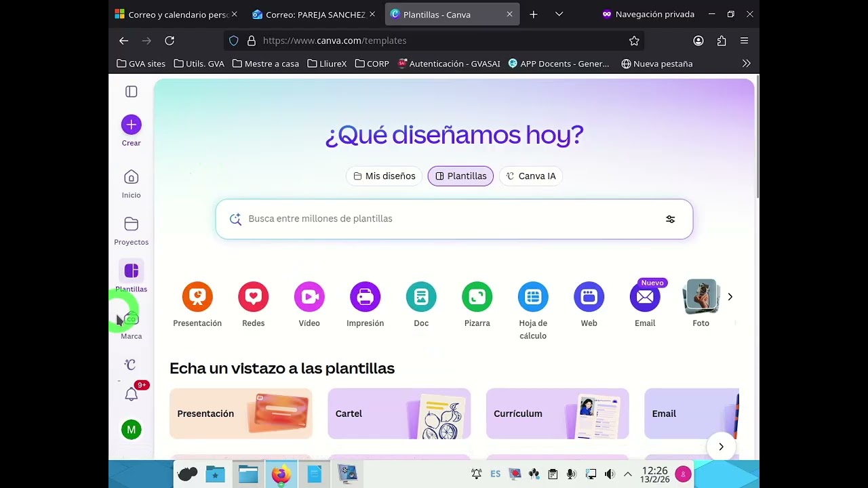Open Mestre a casa bookmark folder
This screenshot has height=488, width=868.
[x=266, y=64]
